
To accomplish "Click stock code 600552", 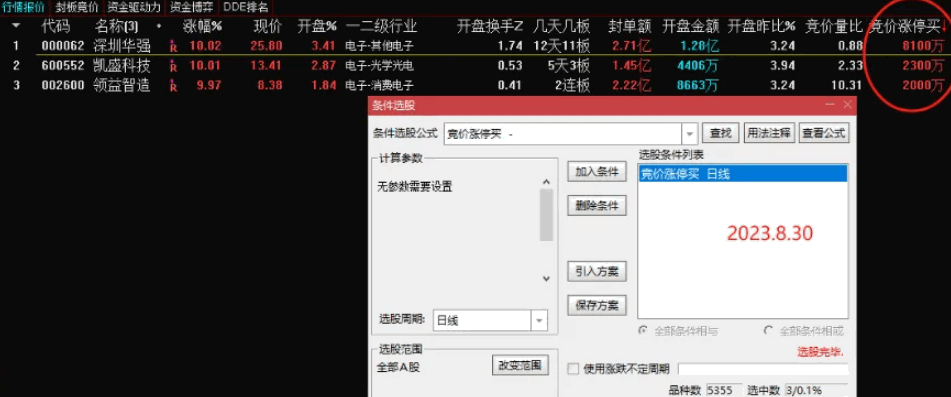I will pos(63,65).
